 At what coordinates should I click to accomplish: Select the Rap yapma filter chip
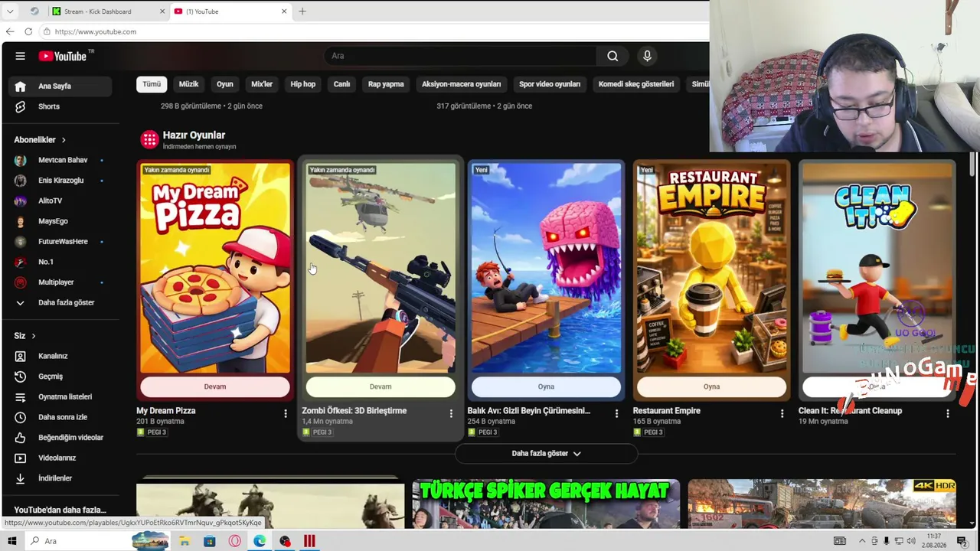(386, 84)
